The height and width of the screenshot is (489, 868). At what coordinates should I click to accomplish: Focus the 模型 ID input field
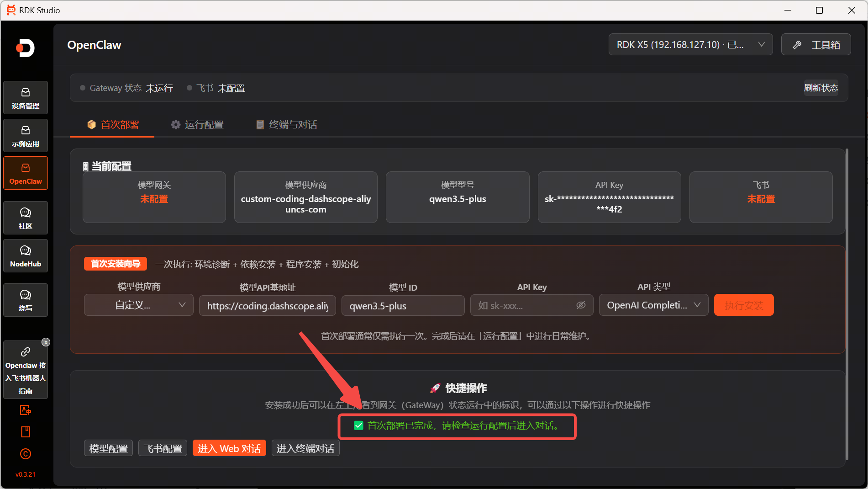[403, 306]
